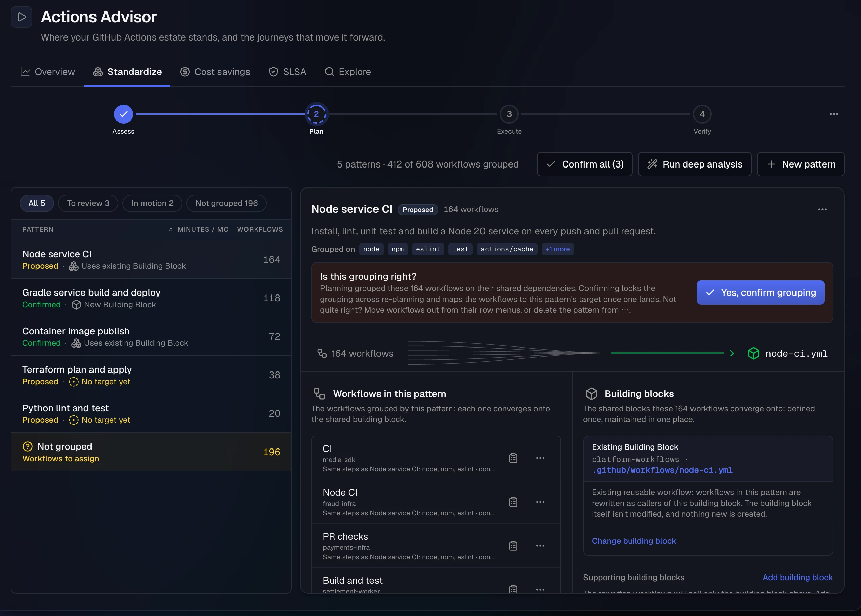Open details icon for media-sdk CI workflow
Screen dimensions: 861x616
(513, 458)
